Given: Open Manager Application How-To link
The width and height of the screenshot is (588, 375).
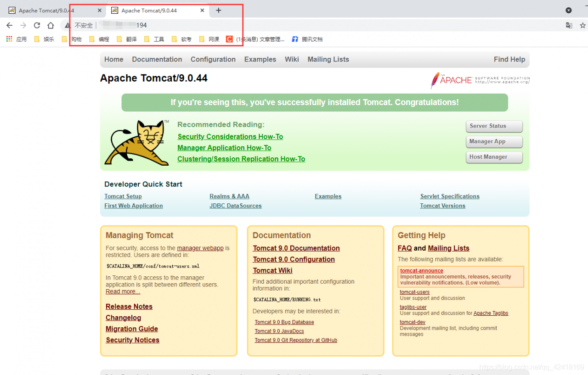Looking at the screenshot, I should point(224,148).
